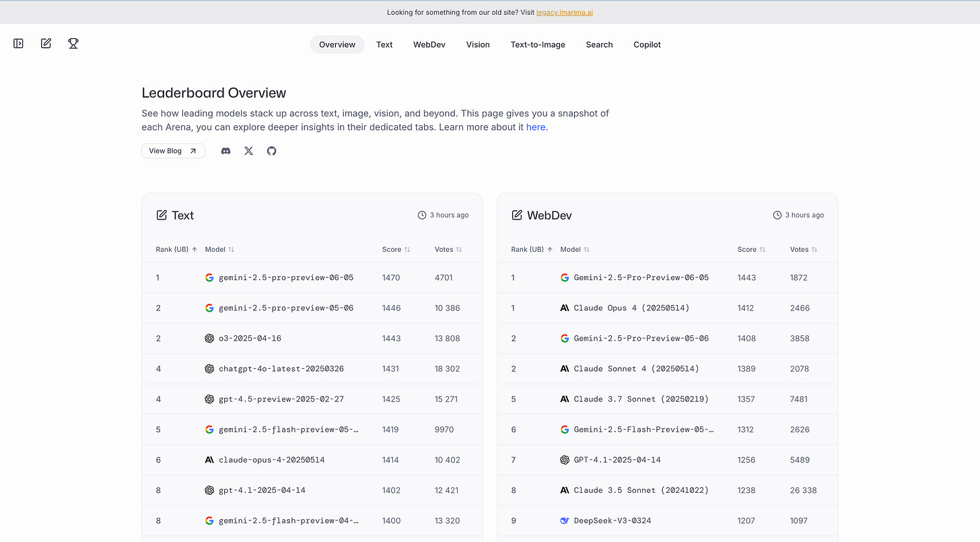Click gpt-4.5-preview-2025-02-27 model name
980x542 pixels.
(281, 399)
